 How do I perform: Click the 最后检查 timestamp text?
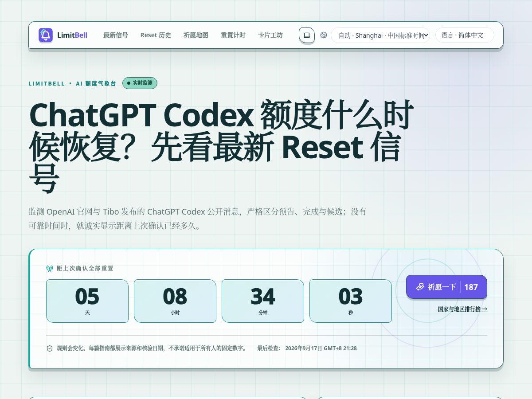[x=307, y=348]
